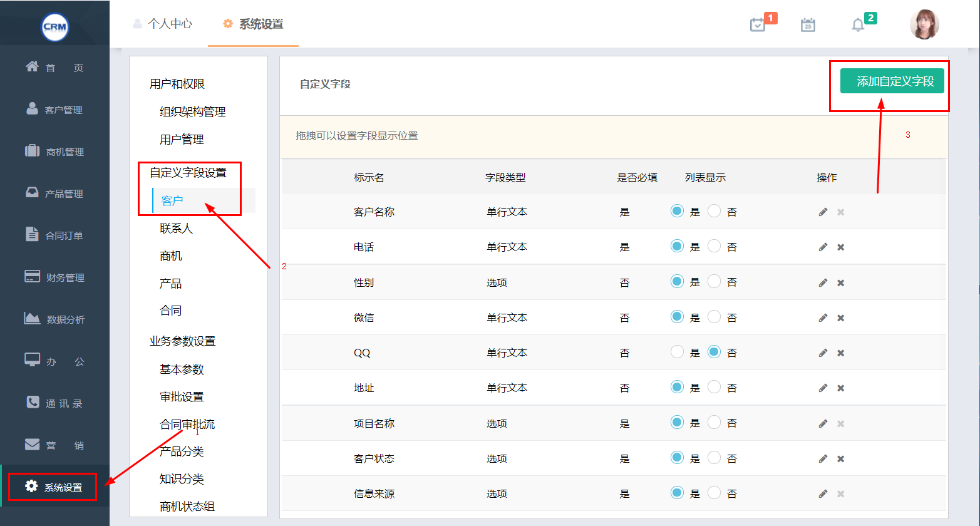The height and width of the screenshot is (526, 980).
Task: Click the CRM logo icon
Action: [x=54, y=26]
